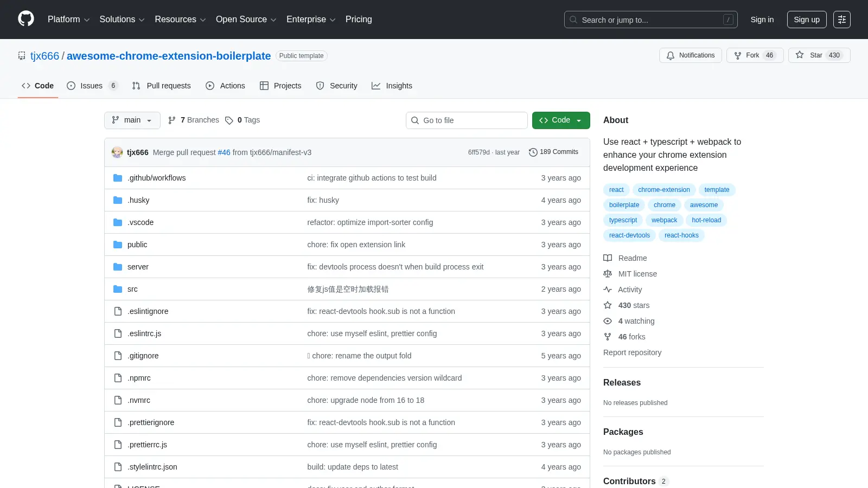Click the scales icon beside MIT license
The image size is (868, 488).
point(608,274)
